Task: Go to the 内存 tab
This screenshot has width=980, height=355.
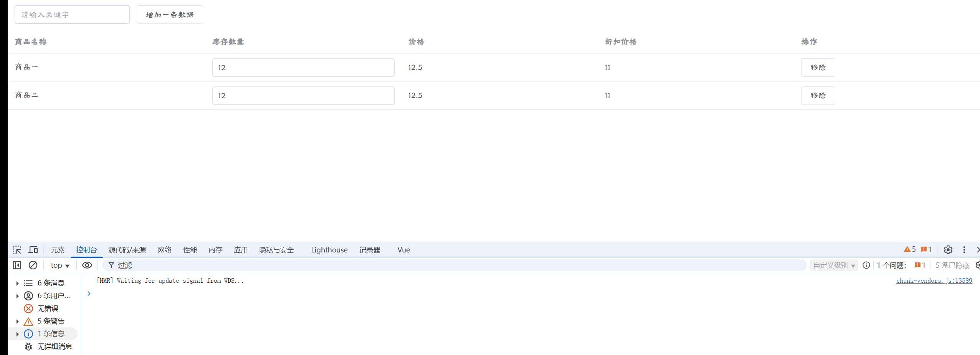Action: click(215, 250)
